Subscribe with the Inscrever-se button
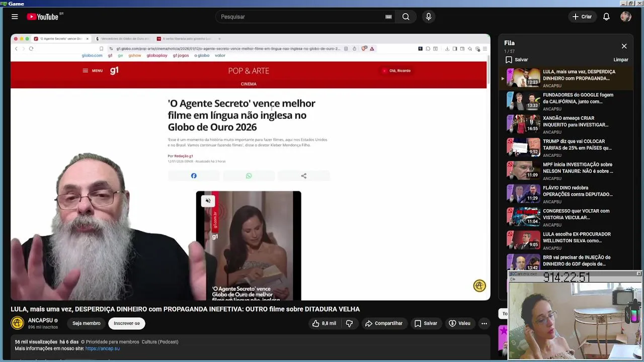The height and width of the screenshot is (362, 644). (127, 323)
